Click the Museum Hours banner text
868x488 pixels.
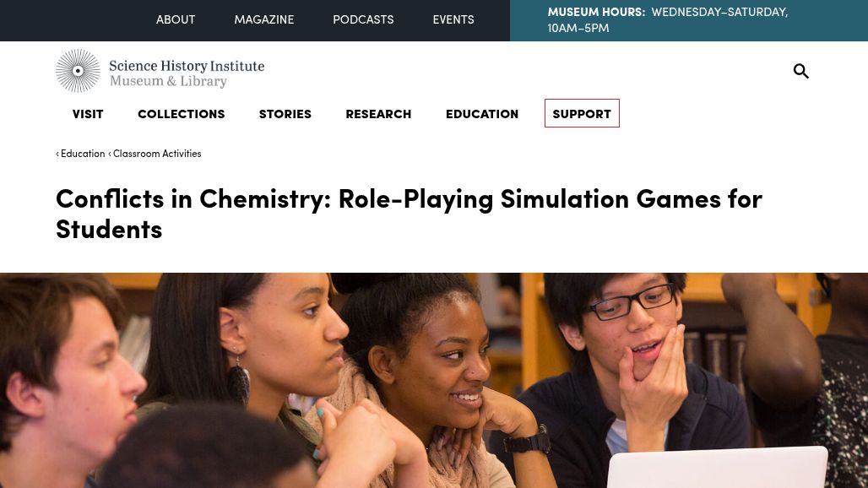(667, 19)
